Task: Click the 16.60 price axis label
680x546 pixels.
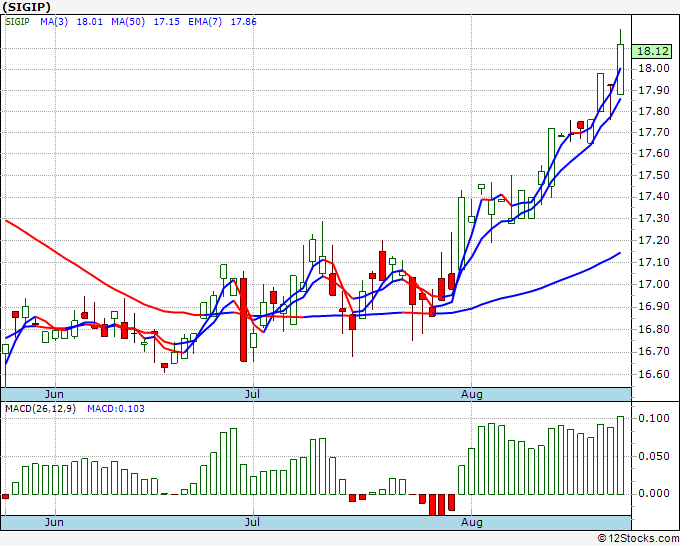Action: [654, 374]
